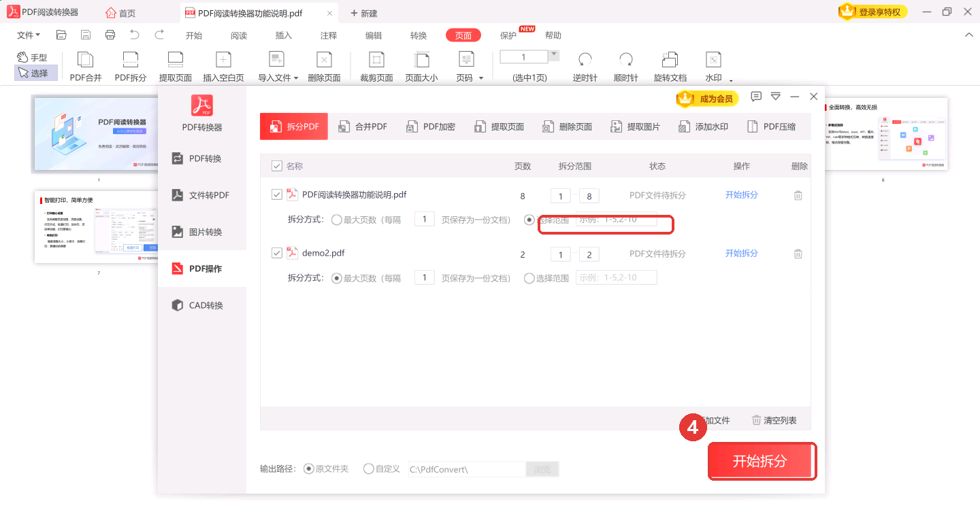Expand the 页码 dropdown arrow
980x514 pixels.
pyautogui.click(x=481, y=78)
